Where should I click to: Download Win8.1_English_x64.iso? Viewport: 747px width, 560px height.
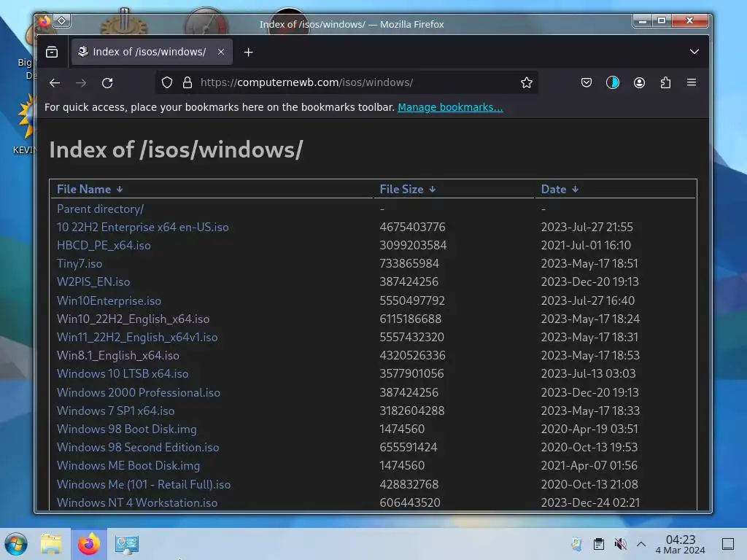pyautogui.click(x=117, y=355)
